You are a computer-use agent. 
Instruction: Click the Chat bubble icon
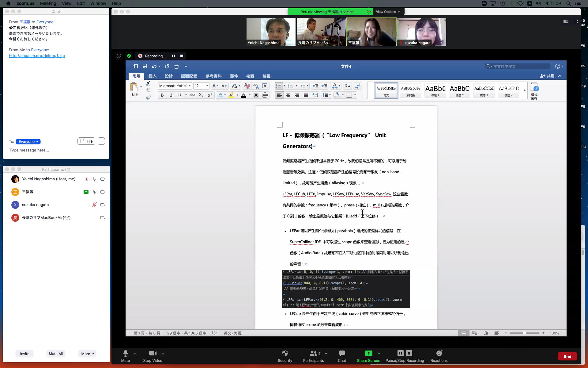click(x=342, y=353)
